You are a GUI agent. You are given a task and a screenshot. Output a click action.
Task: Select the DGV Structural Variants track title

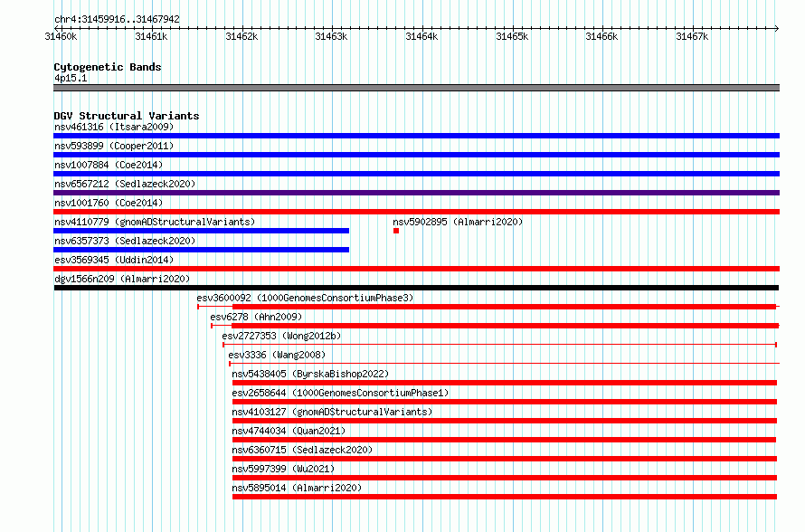(127, 116)
